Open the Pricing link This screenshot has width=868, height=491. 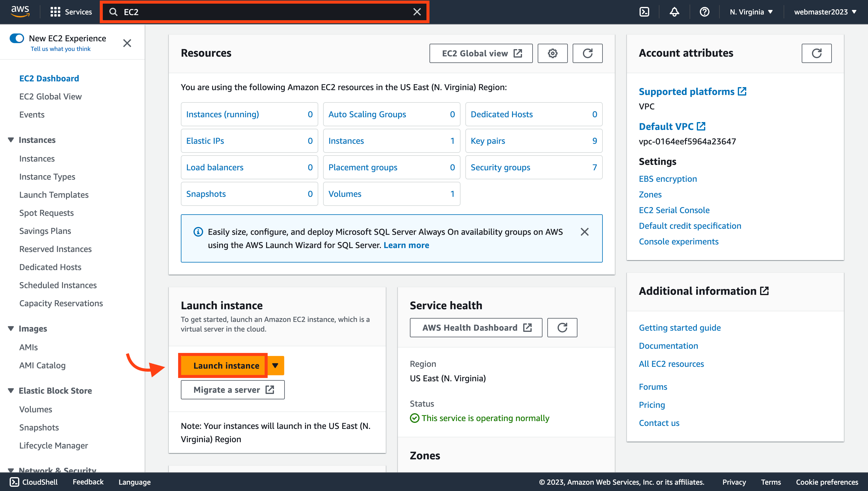(x=652, y=405)
